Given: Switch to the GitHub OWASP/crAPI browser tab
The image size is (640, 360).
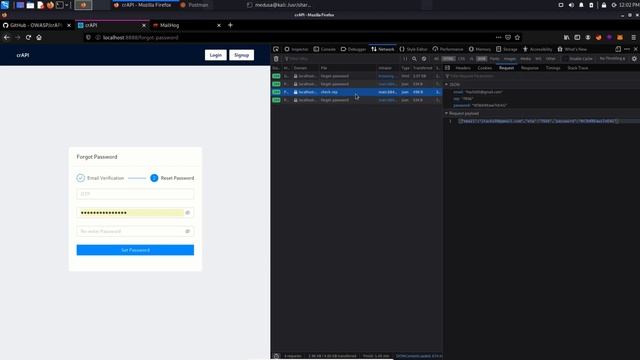Looking at the screenshot, I should click(x=36, y=25).
